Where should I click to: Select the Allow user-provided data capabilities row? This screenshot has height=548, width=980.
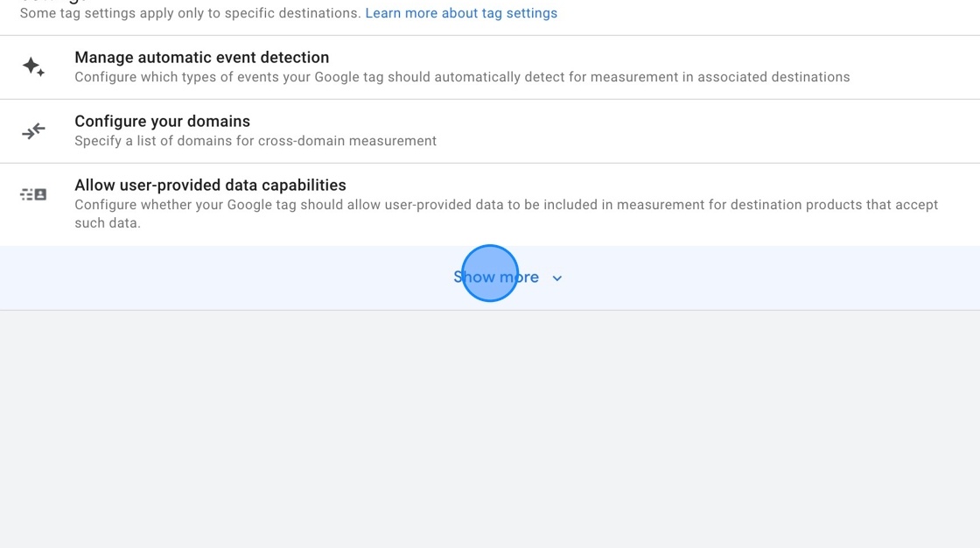click(211, 185)
